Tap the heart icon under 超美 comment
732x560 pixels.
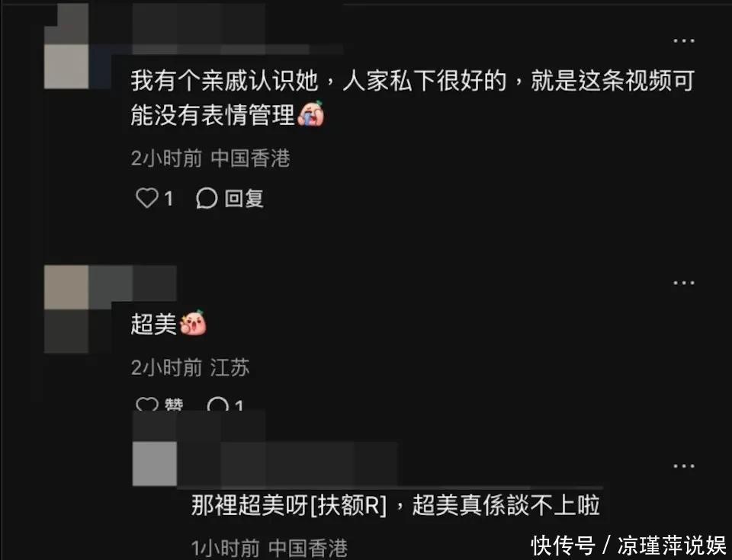[x=146, y=404]
